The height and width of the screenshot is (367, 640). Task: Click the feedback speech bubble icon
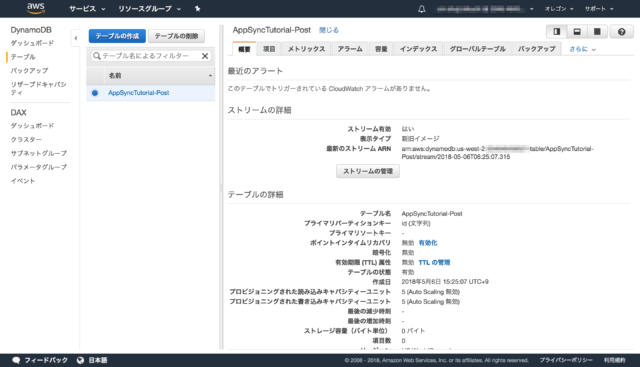(16, 360)
